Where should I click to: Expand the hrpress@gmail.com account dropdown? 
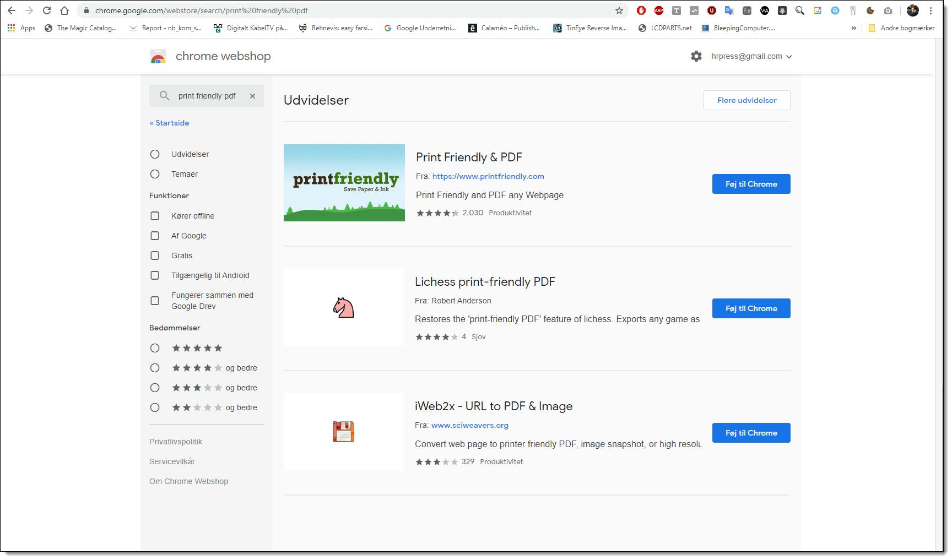click(752, 56)
